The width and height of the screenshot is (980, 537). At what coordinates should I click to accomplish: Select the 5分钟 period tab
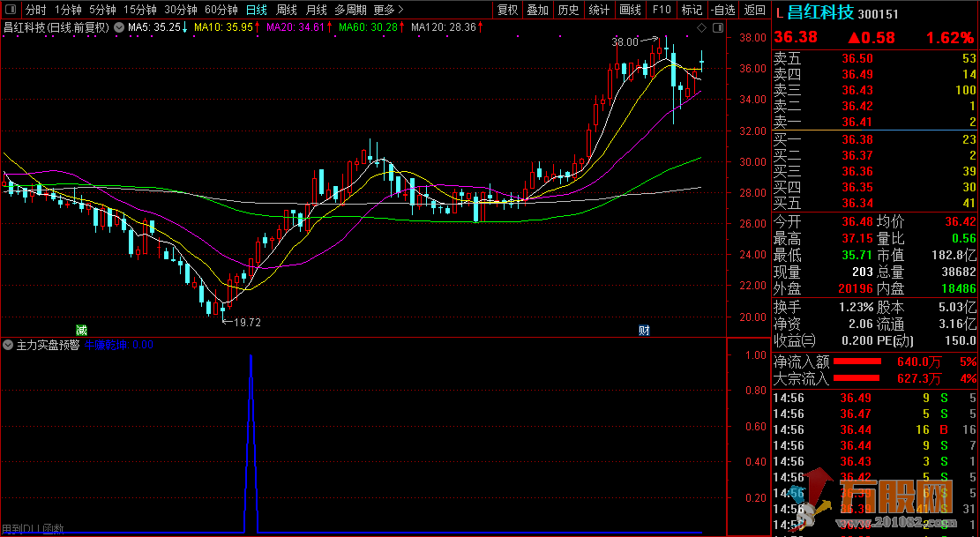(x=102, y=10)
